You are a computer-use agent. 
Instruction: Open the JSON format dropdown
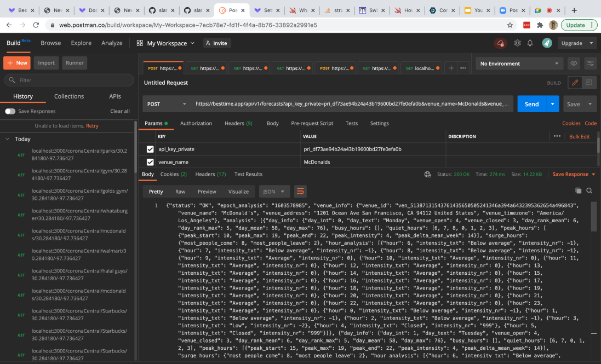tap(274, 192)
